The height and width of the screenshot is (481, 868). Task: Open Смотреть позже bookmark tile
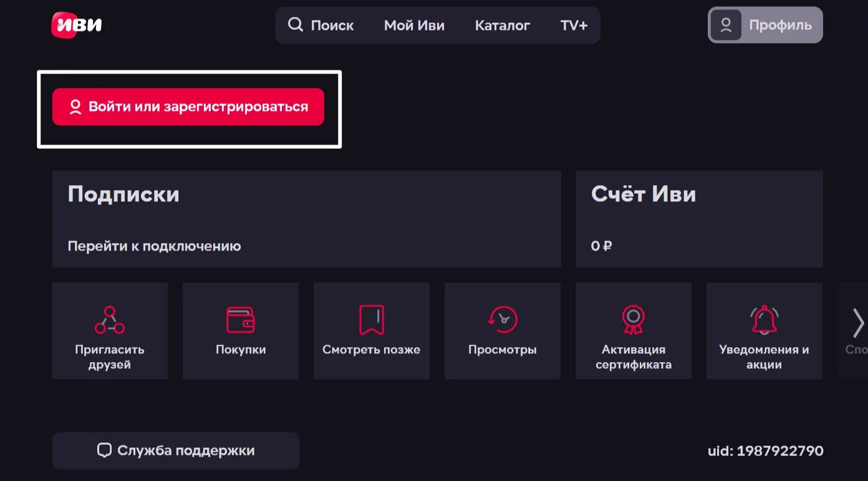tap(372, 331)
